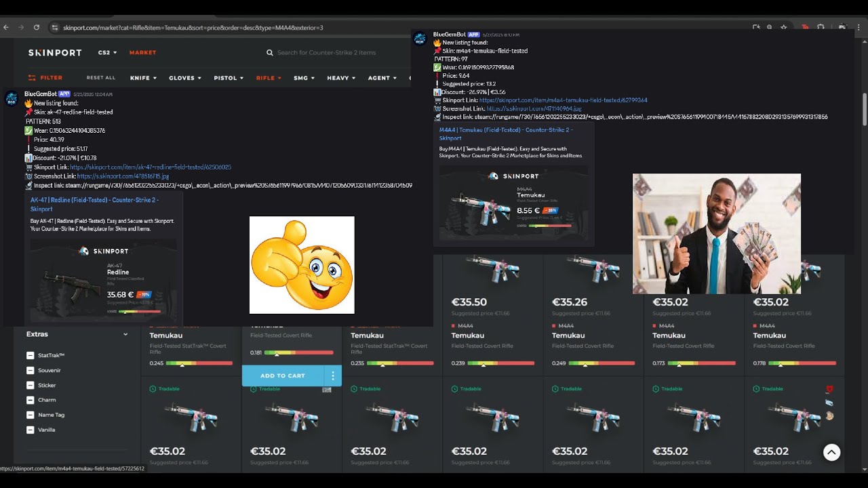This screenshot has height=488, width=868.
Task: Click the page scrollbar thumb on the right edge
Action: 865,110
